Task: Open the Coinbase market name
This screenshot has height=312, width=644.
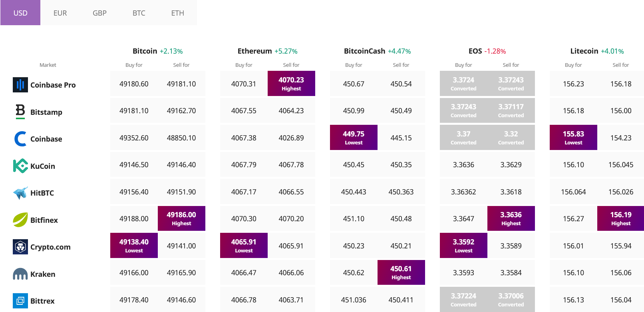Action: point(46,139)
